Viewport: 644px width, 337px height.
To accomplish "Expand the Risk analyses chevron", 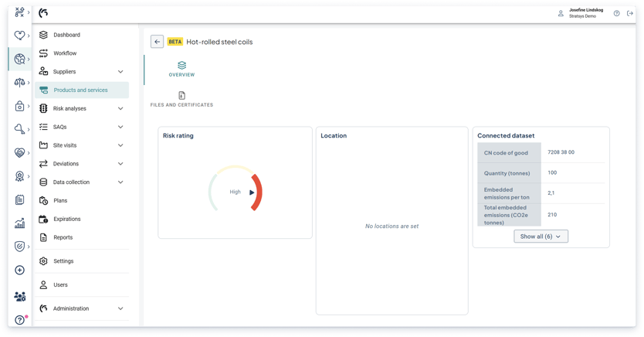I will coord(120,109).
